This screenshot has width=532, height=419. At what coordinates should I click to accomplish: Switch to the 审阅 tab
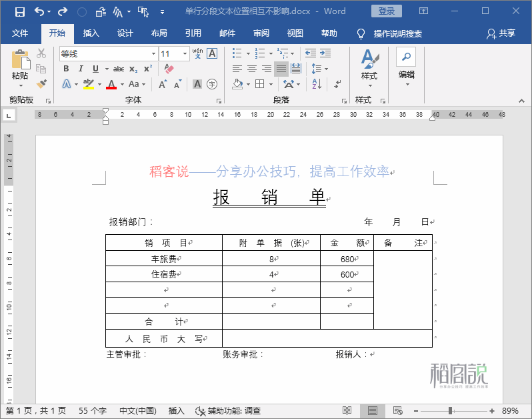[261, 33]
